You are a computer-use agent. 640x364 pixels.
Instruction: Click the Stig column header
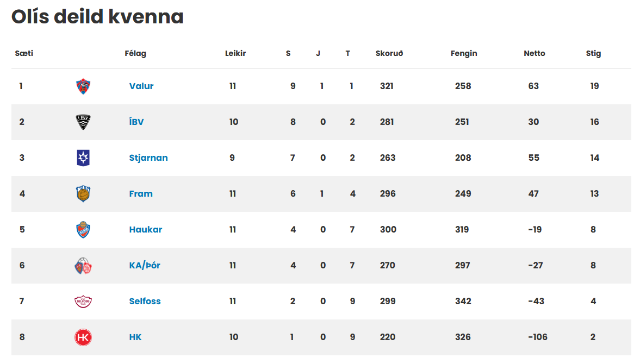[593, 53]
